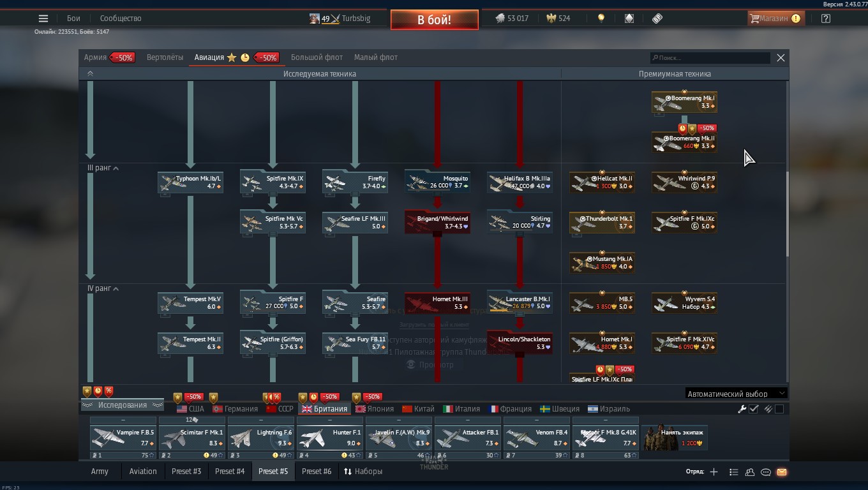Viewport: 868px width, 490px height.
Task: Select the Япония nation tab
Action: (x=375, y=409)
